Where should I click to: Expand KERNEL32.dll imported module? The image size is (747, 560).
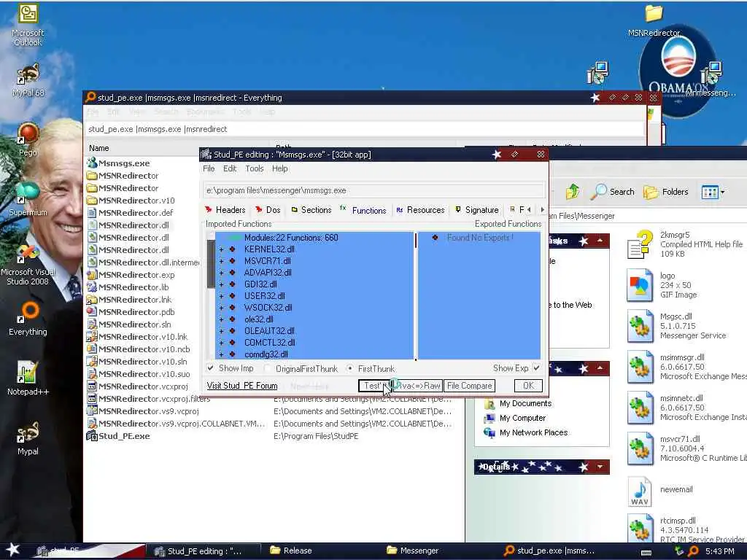click(221, 249)
